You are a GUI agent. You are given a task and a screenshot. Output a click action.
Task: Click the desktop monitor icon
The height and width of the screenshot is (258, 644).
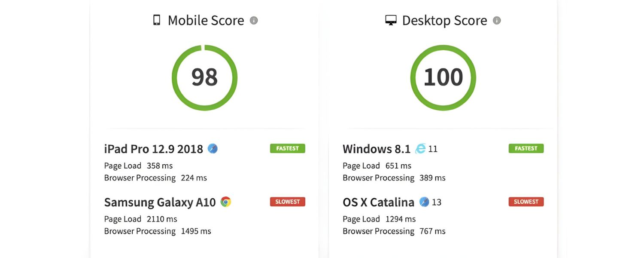pos(391,20)
